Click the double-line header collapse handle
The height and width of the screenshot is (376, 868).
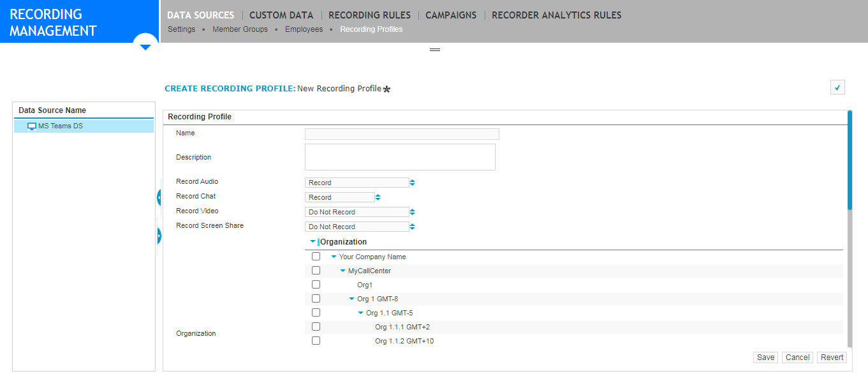[435, 50]
